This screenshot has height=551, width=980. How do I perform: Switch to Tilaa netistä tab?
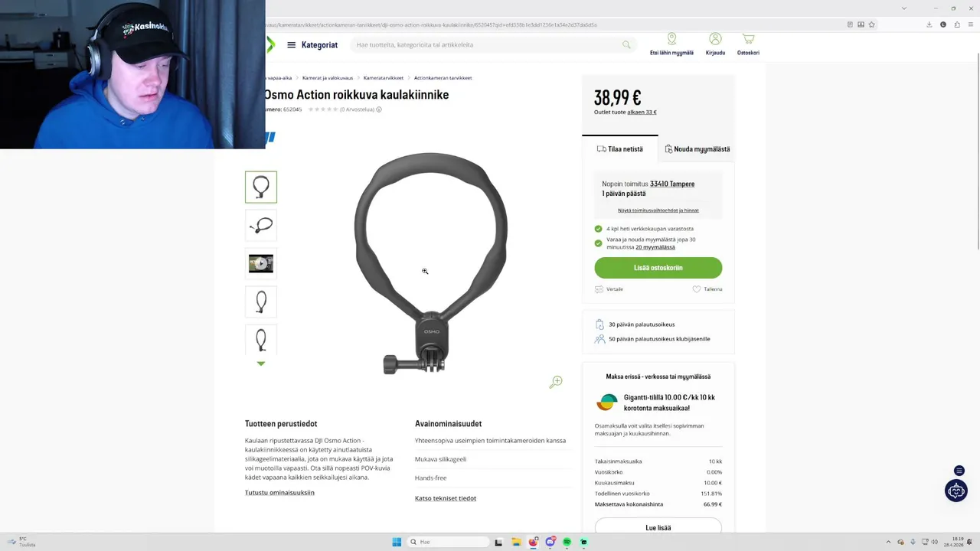coord(620,149)
